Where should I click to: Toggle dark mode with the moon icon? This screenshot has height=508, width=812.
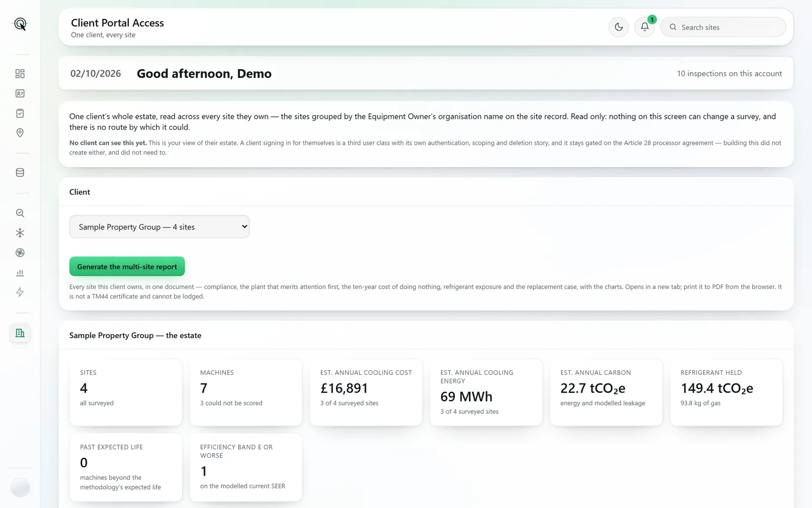click(619, 27)
